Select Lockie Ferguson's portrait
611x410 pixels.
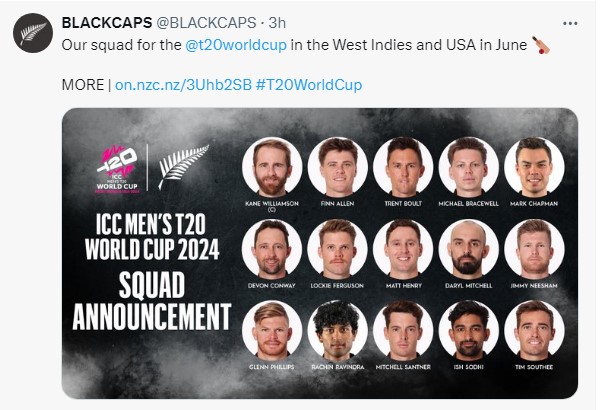point(338,248)
